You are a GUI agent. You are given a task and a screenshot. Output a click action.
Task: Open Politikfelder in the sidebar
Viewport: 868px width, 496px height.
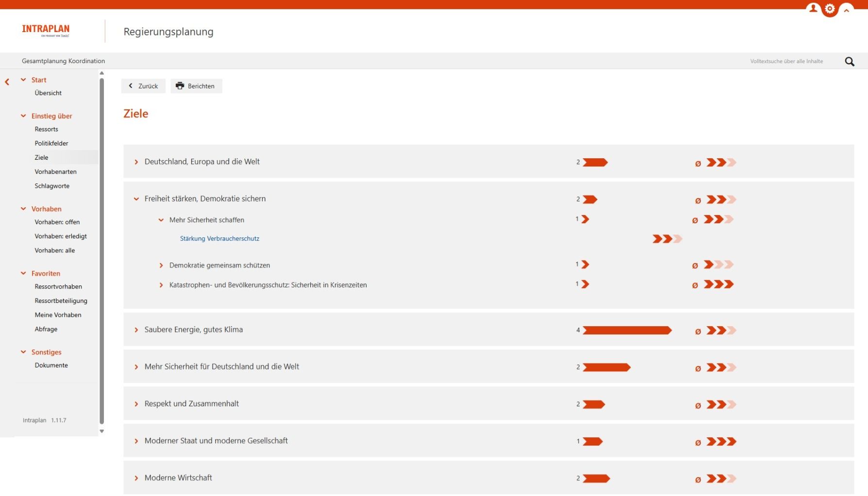[x=51, y=143]
